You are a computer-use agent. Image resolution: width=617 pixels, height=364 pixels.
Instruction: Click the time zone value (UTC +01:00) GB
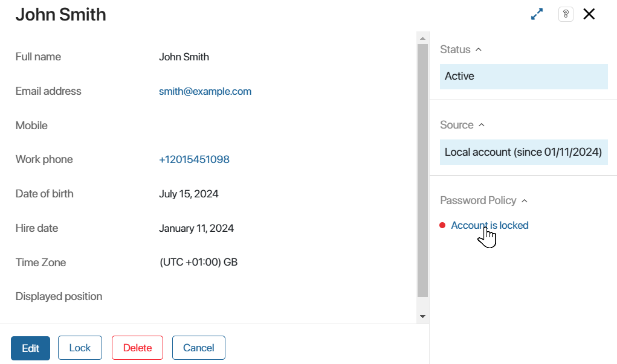pos(199,262)
